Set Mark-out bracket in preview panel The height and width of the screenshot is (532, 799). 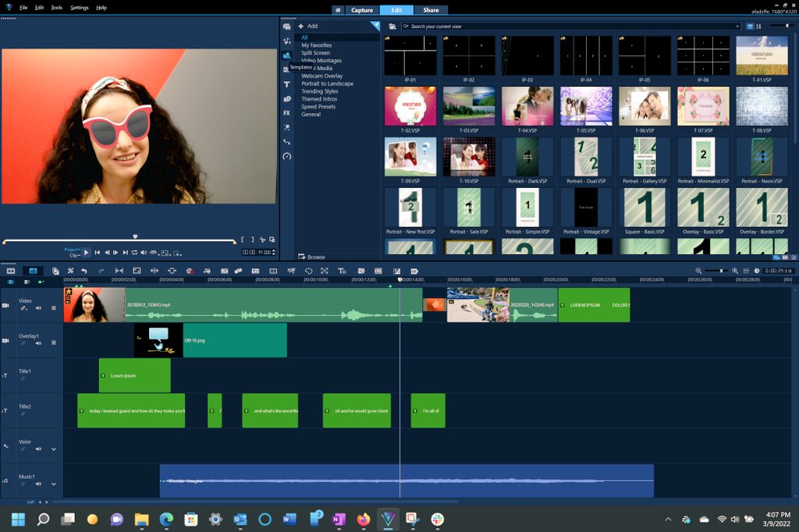(252, 239)
